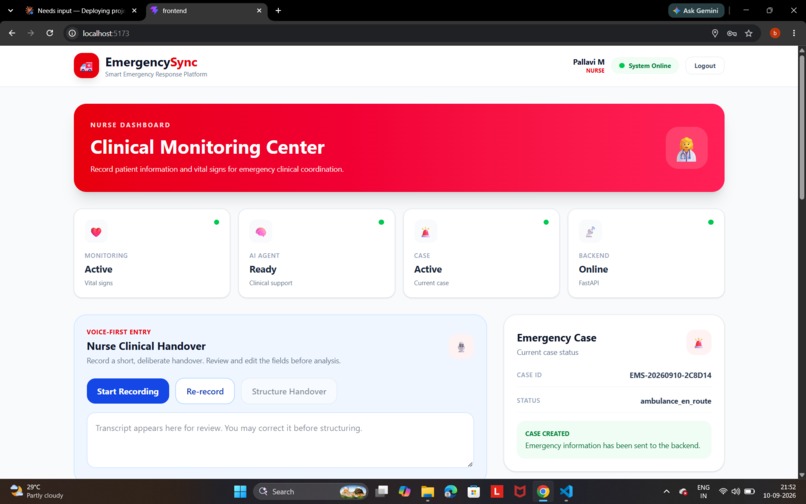The width and height of the screenshot is (806, 504).
Task: Click the microphone icon in Nurse Clinical Handover
Action: [x=461, y=347]
